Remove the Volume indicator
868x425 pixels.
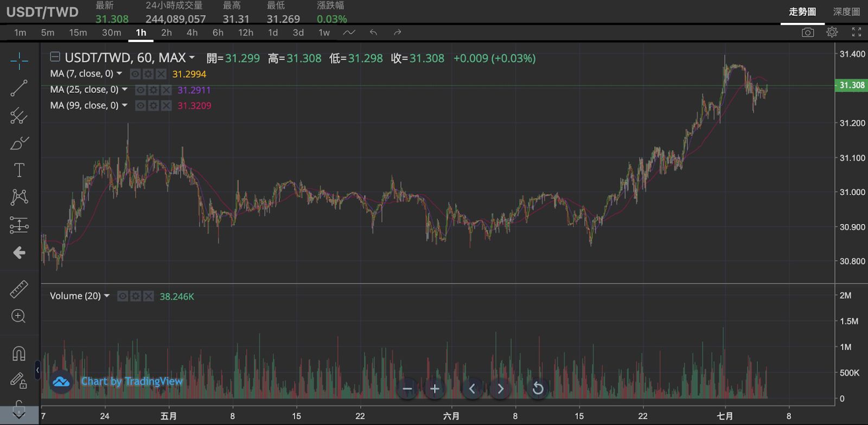point(149,296)
